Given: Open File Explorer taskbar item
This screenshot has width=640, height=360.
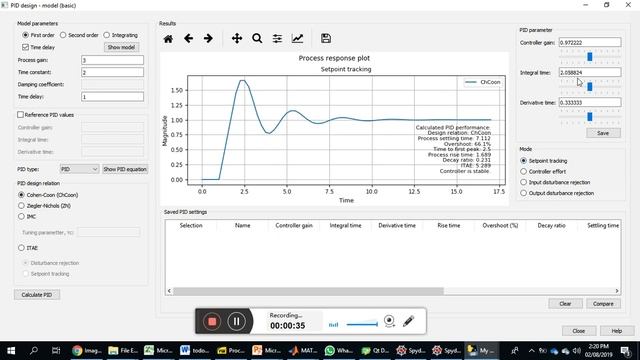Looking at the screenshot, I should (x=123, y=350).
